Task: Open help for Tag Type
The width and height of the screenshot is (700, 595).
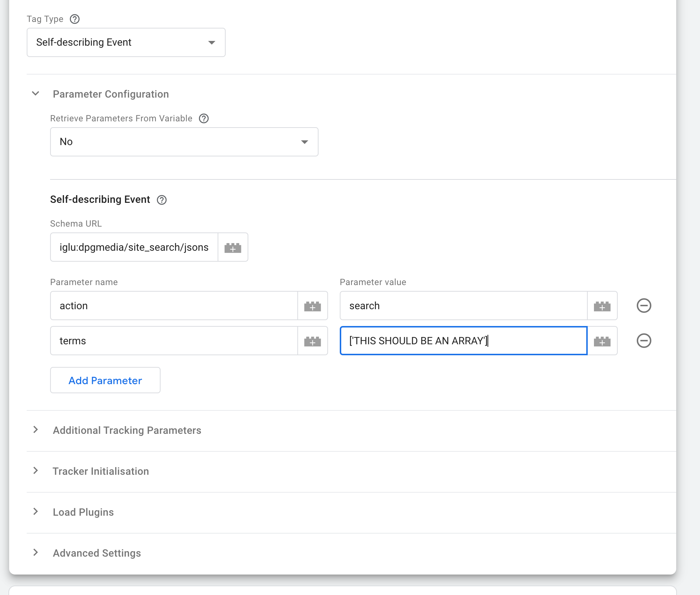Action: pyautogui.click(x=75, y=19)
